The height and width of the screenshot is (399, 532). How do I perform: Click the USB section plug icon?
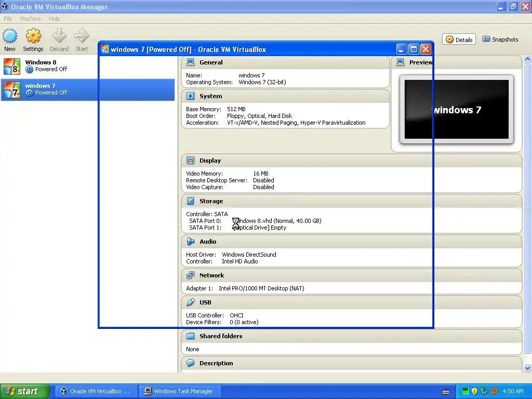[x=190, y=302]
